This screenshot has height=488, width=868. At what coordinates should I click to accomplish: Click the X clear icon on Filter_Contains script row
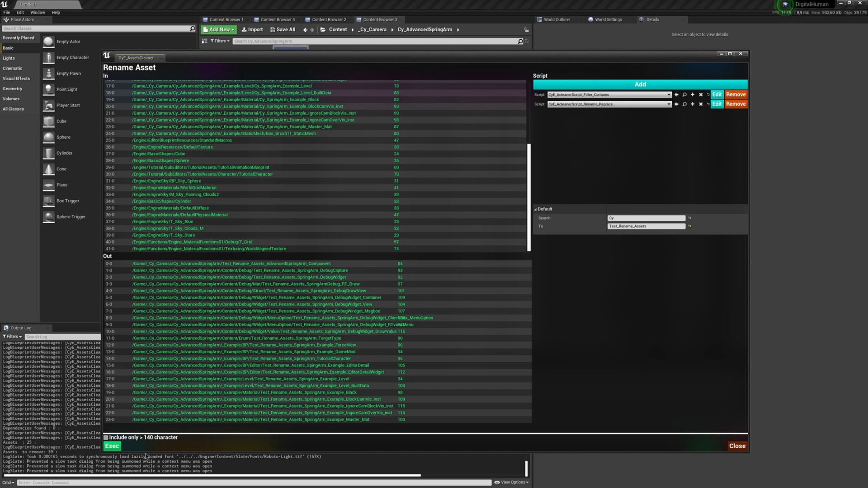coord(700,94)
